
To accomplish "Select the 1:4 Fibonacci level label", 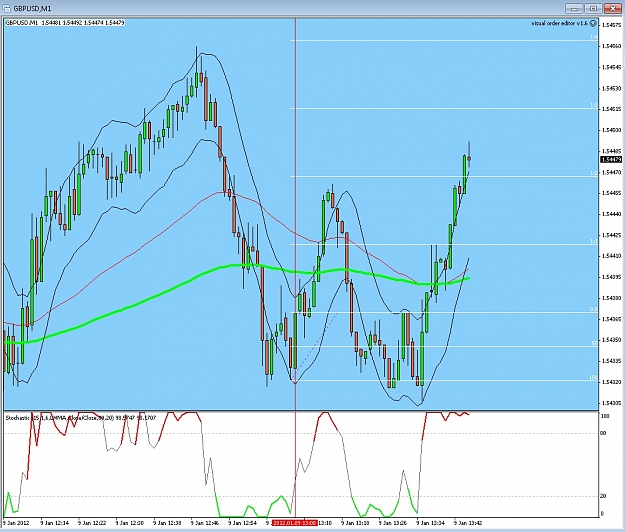I will point(594,37).
